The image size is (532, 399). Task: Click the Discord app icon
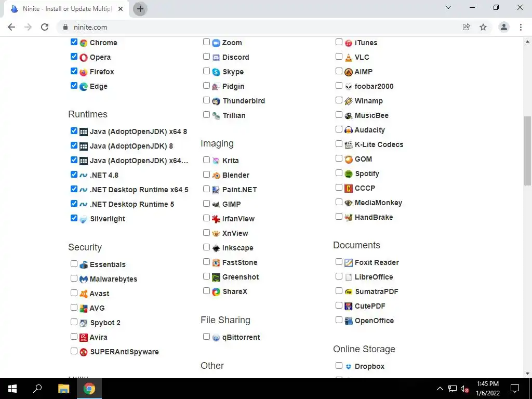point(216,57)
